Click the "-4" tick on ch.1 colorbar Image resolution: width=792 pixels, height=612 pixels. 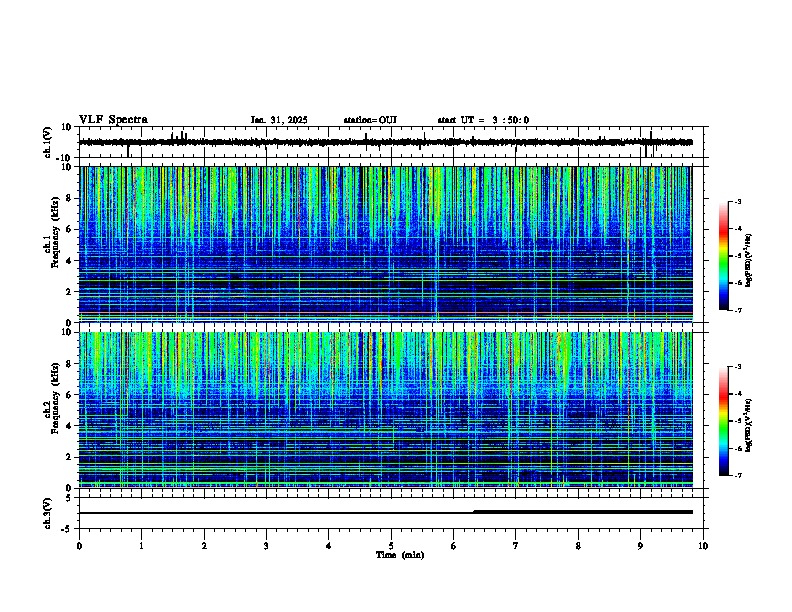tap(737, 229)
